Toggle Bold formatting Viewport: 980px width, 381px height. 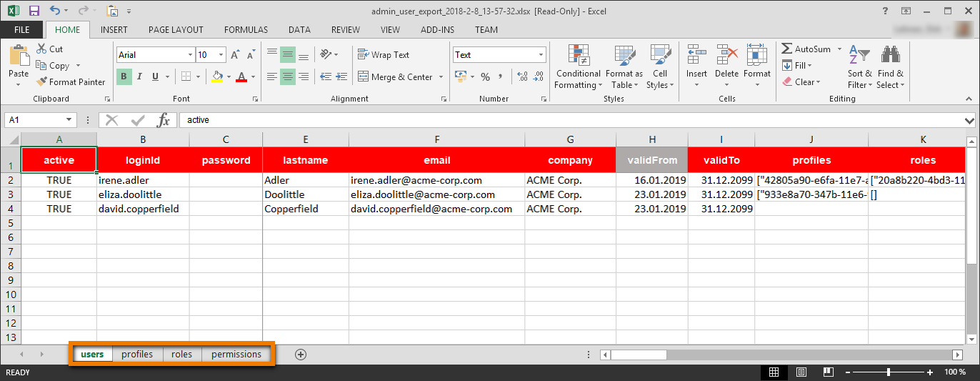[124, 77]
